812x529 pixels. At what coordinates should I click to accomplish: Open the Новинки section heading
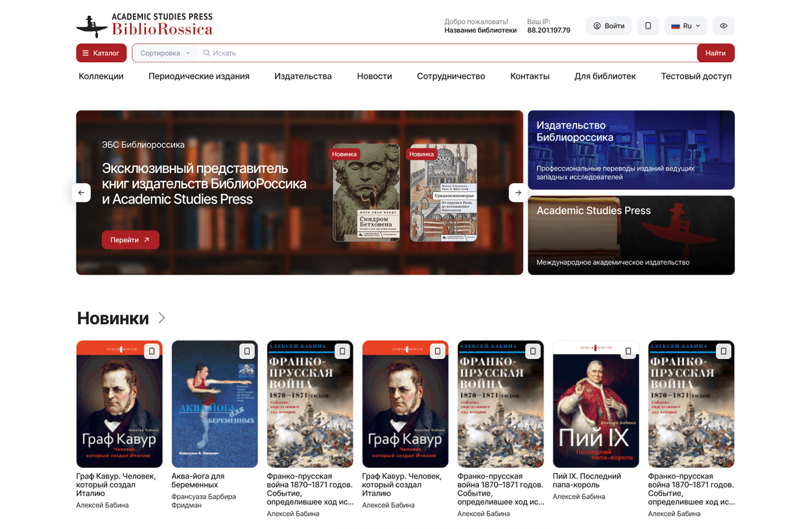(113, 318)
